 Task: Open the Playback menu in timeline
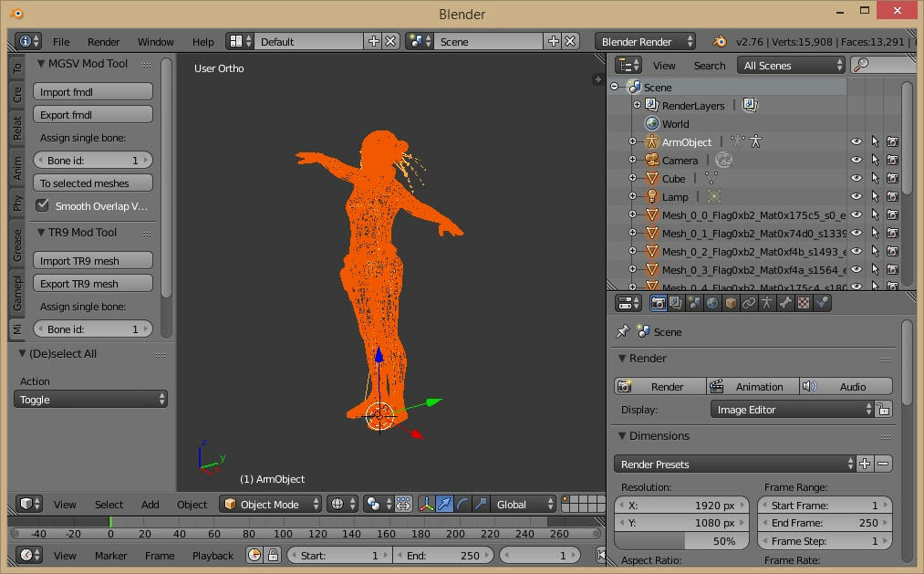(213, 555)
